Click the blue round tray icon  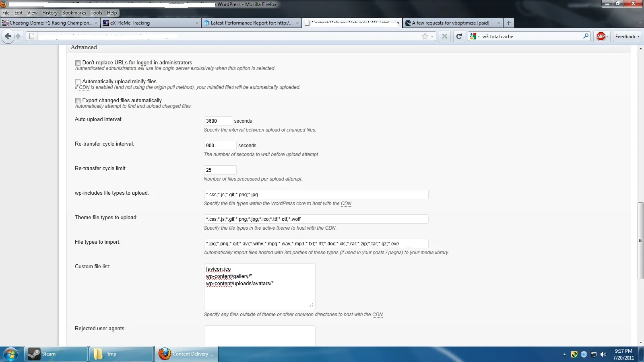pyautogui.click(x=584, y=354)
